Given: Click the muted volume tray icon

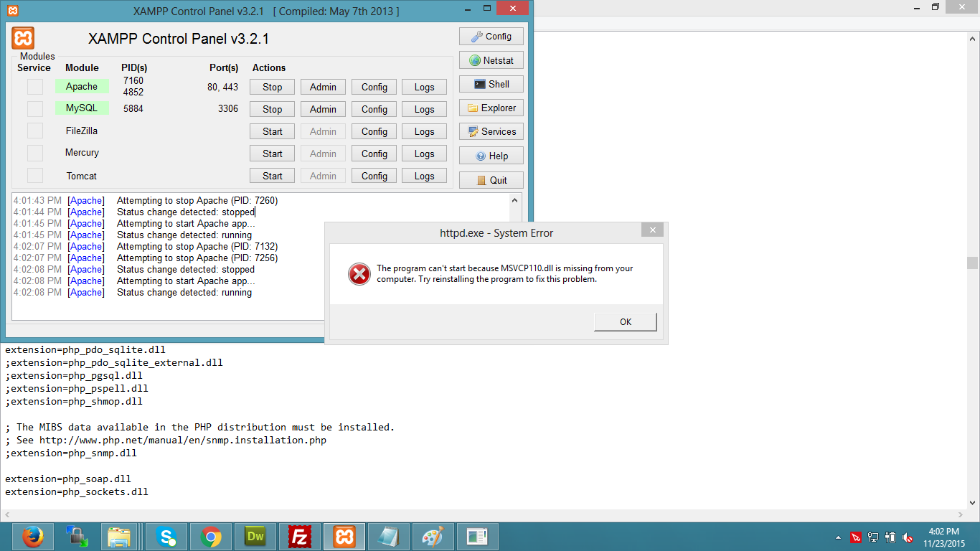Looking at the screenshot, I should coord(908,537).
